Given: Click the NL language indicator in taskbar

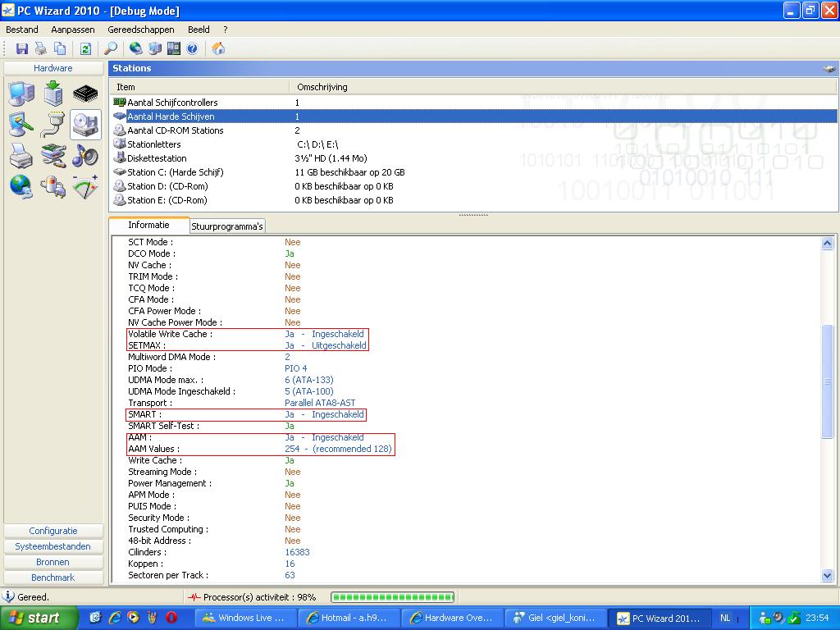Looking at the screenshot, I should tap(725, 618).
